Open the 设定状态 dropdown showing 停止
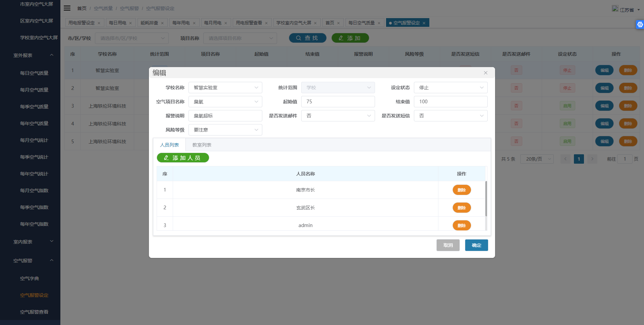The height and width of the screenshot is (325, 644). click(450, 88)
